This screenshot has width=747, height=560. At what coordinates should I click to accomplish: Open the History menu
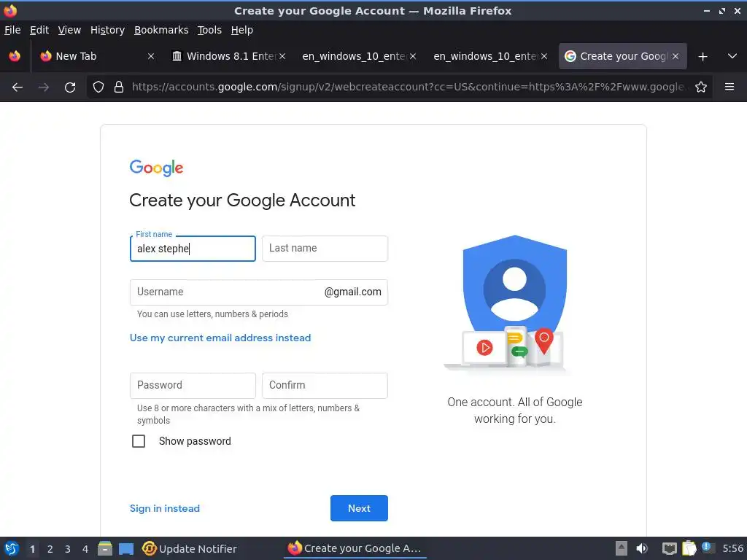pyautogui.click(x=107, y=30)
